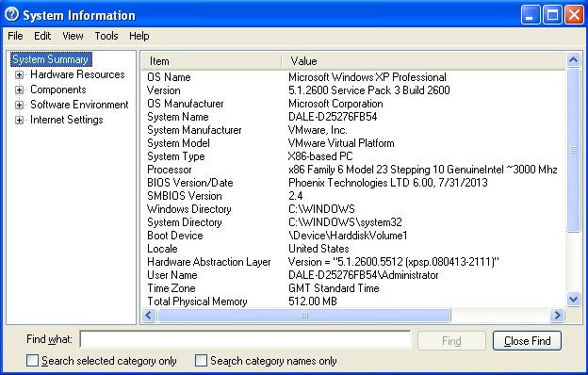Click the horizontal scrollbar right arrow

(557, 316)
